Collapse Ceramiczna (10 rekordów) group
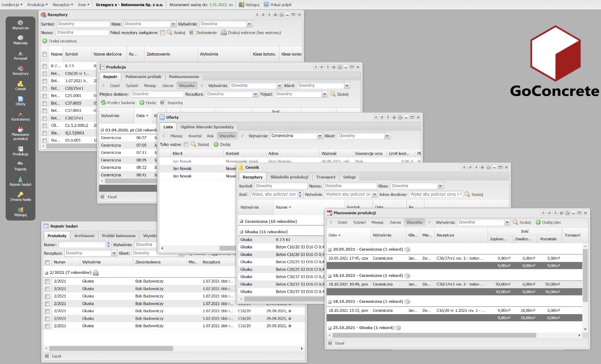This screenshot has width=601, height=364. [241, 221]
